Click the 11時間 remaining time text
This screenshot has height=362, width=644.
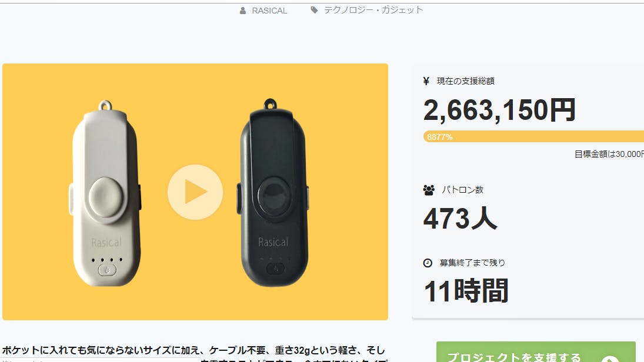coord(466,290)
